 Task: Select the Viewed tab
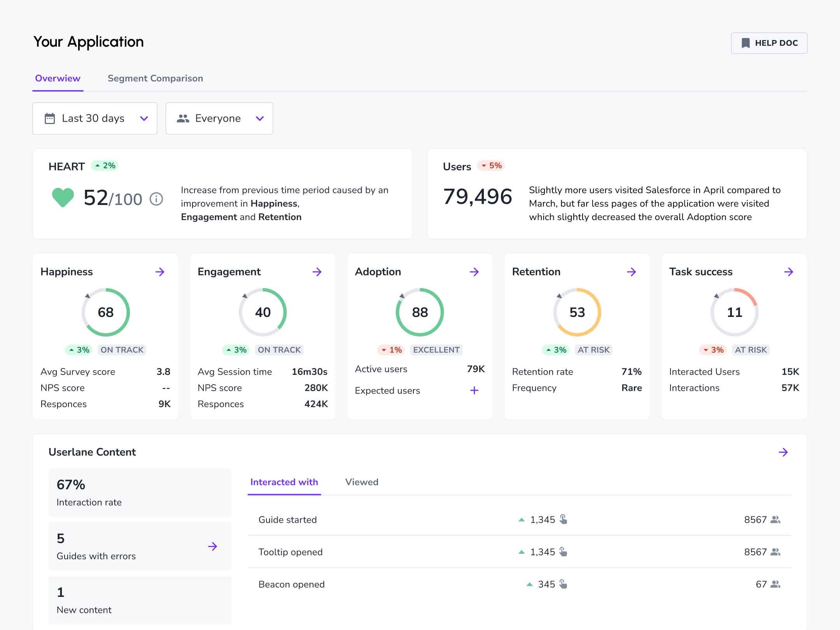[362, 482]
